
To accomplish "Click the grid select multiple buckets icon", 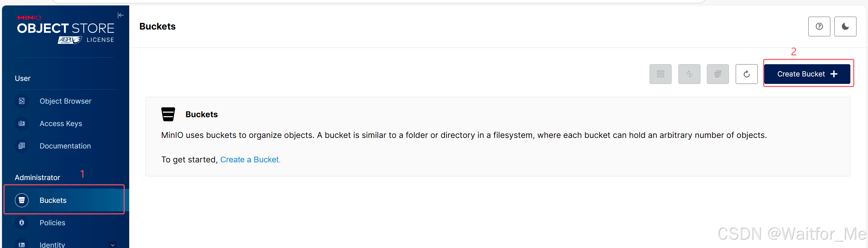I will pyautogui.click(x=660, y=74).
